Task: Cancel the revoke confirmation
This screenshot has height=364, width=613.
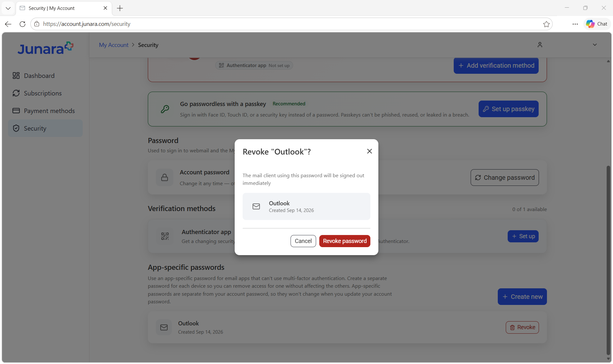Action: tap(303, 241)
